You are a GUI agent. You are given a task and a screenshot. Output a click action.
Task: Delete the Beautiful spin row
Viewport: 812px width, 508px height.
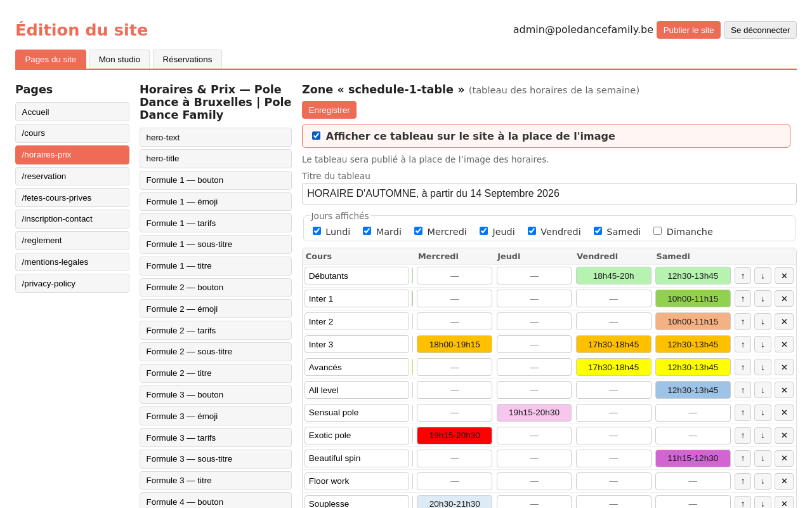coord(784,458)
